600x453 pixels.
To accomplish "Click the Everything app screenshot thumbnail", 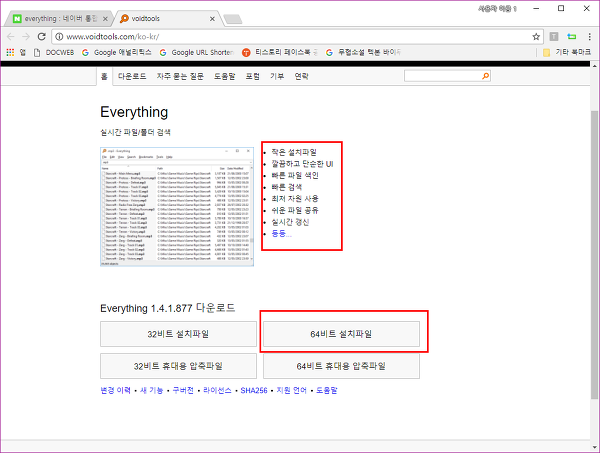I will pyautogui.click(x=177, y=207).
